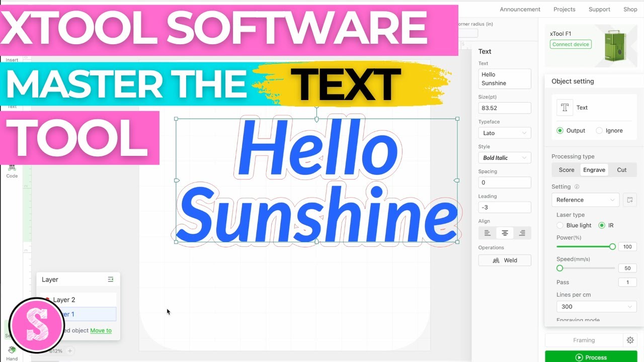Click the green Process button
The image size is (644, 362).
click(591, 357)
